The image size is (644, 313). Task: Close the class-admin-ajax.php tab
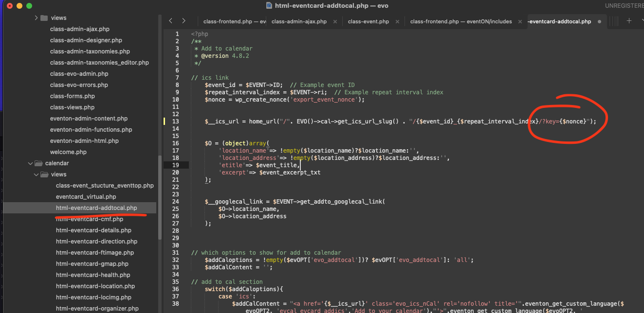point(335,21)
